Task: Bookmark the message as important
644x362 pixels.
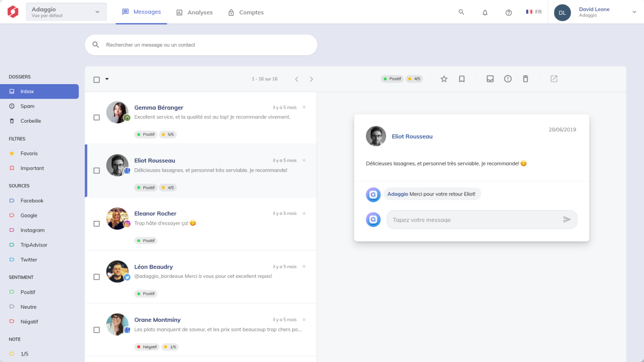Action: click(462, 79)
